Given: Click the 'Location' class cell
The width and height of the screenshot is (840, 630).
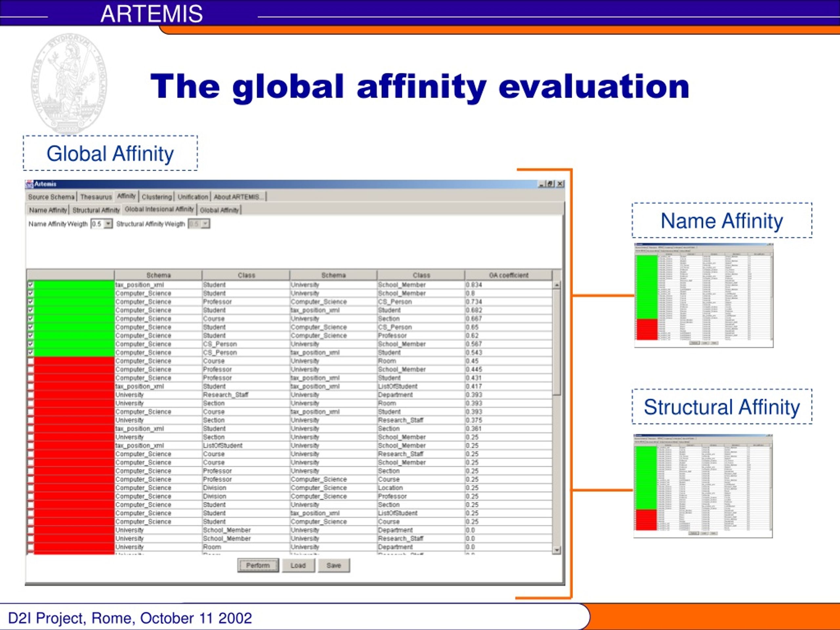Looking at the screenshot, I should pyautogui.click(x=421, y=488).
